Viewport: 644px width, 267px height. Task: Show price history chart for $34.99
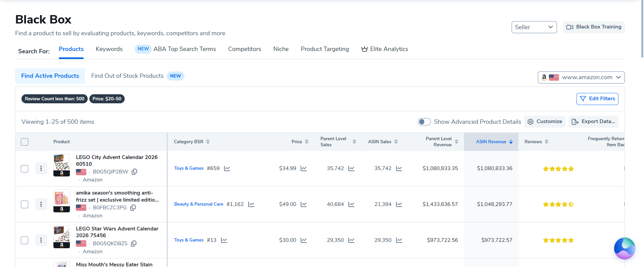(x=304, y=168)
